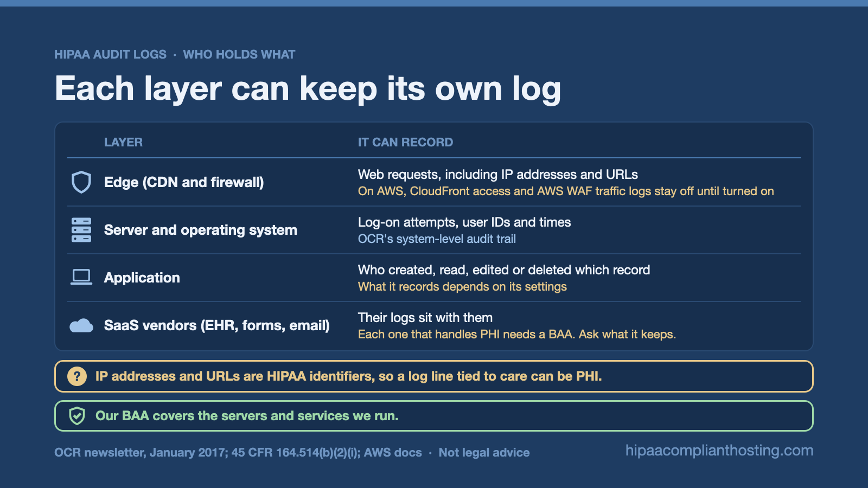Click the 'WHO HOLDS WHAT' label
This screenshot has height=488, width=868.
point(239,54)
